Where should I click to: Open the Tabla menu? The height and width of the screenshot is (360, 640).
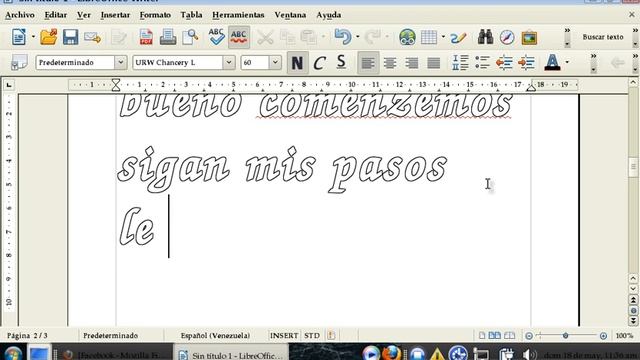tap(191, 15)
